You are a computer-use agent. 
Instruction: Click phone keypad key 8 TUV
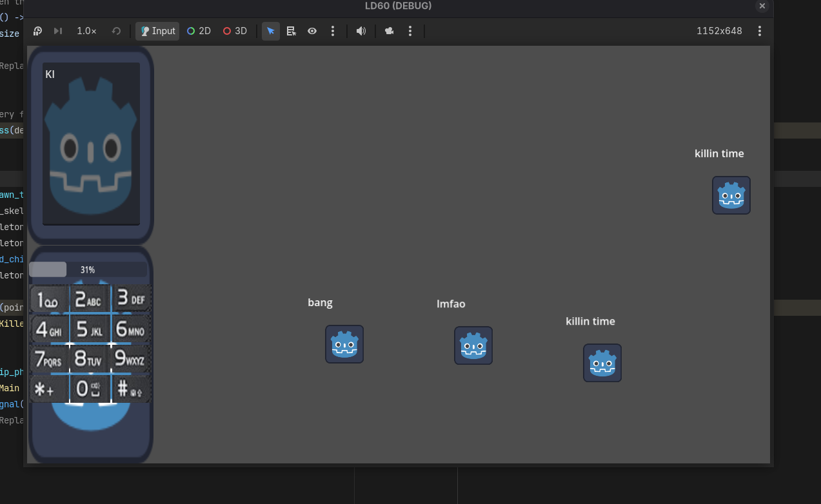point(90,359)
